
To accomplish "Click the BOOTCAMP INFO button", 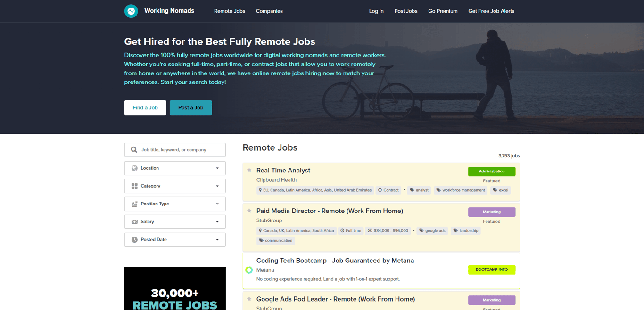I will 492,269.
